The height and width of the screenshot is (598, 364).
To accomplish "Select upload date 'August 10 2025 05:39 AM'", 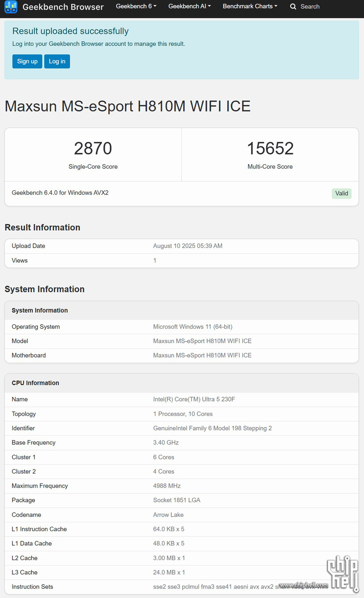I will [x=188, y=246].
